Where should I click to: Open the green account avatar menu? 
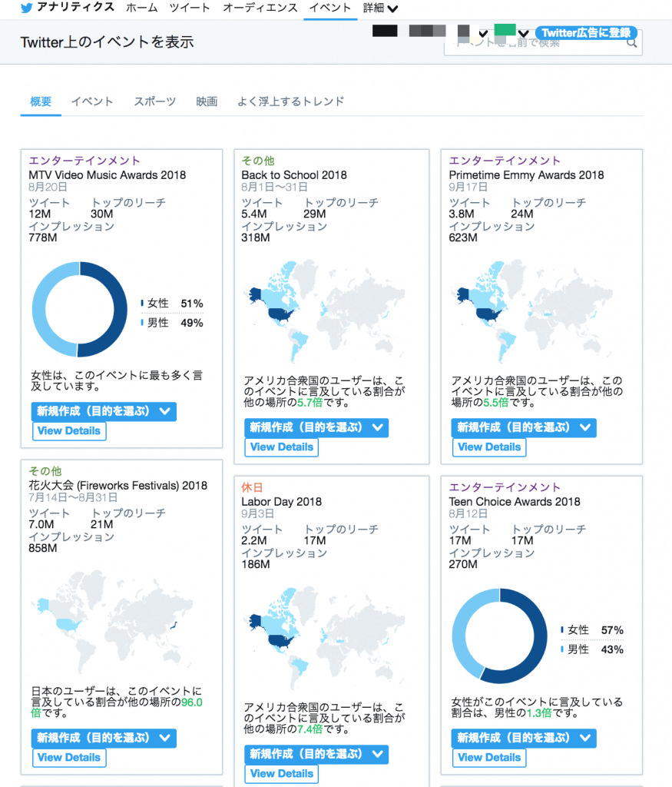point(505,30)
